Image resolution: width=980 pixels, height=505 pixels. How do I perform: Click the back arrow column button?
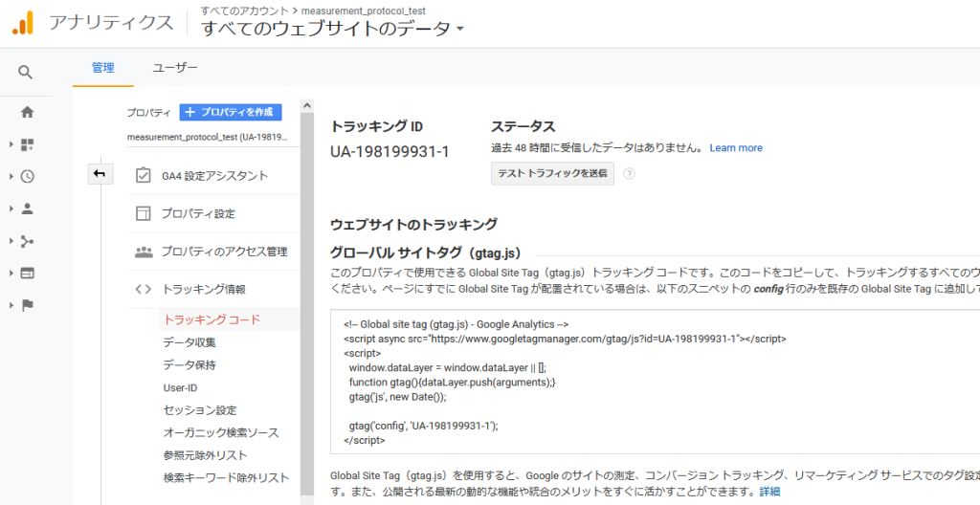[100, 174]
